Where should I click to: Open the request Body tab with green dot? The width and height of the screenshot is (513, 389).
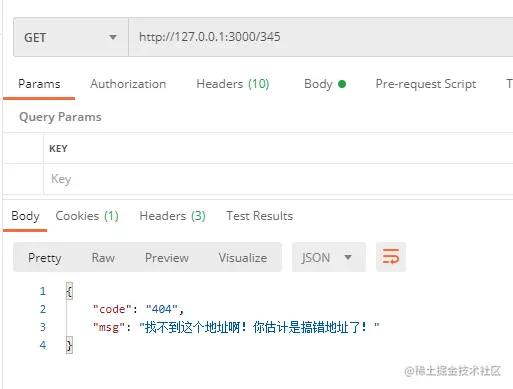(x=325, y=84)
